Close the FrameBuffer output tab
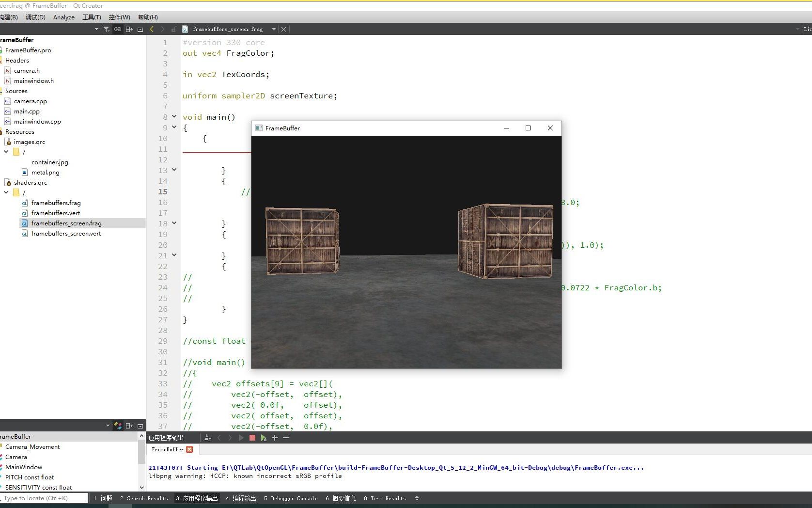 coord(189,449)
